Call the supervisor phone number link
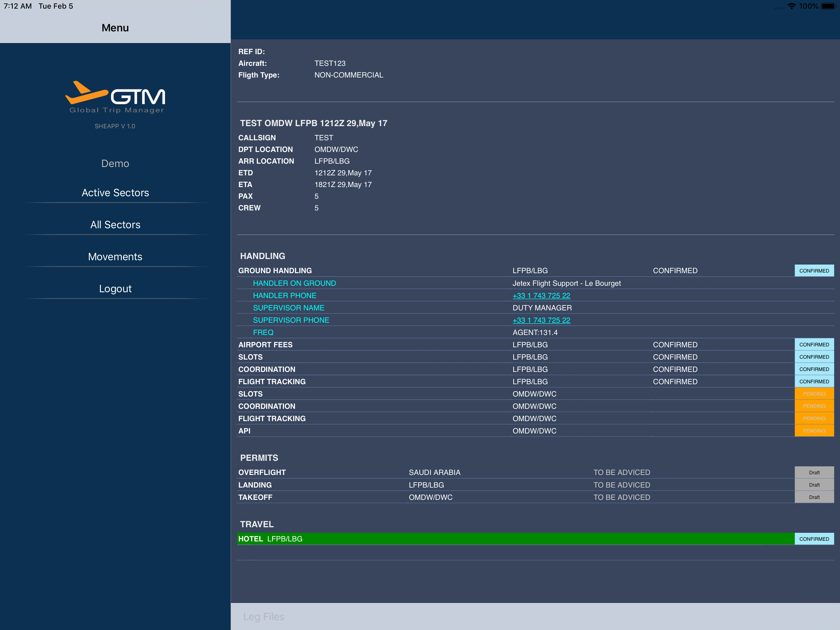This screenshot has width=840, height=630. coord(541,320)
